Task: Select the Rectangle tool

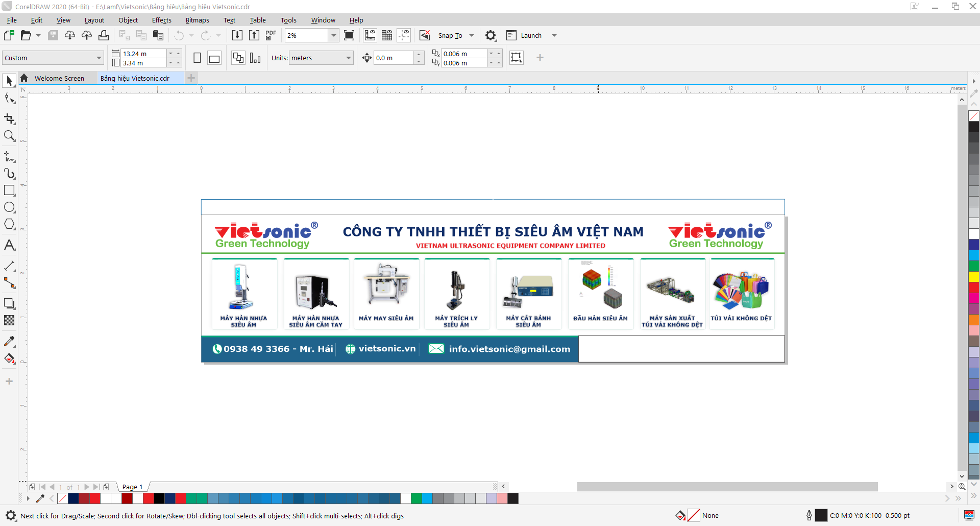Action: click(x=9, y=190)
